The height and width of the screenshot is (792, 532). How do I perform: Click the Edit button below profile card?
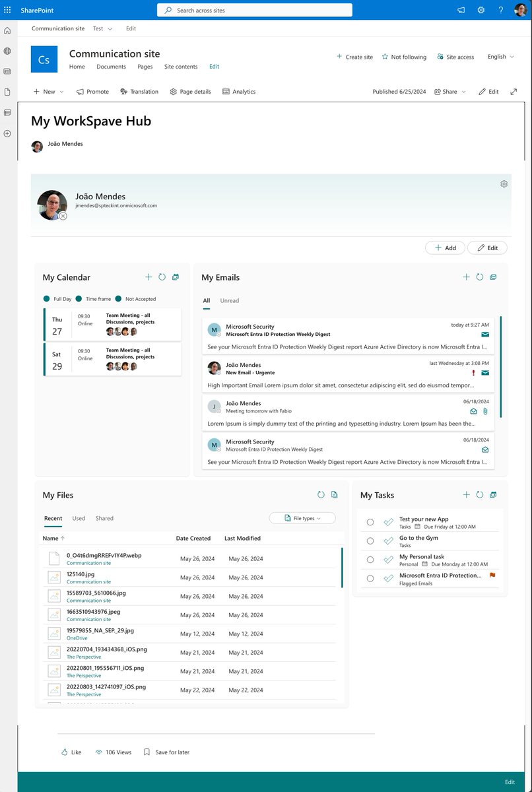click(x=487, y=247)
